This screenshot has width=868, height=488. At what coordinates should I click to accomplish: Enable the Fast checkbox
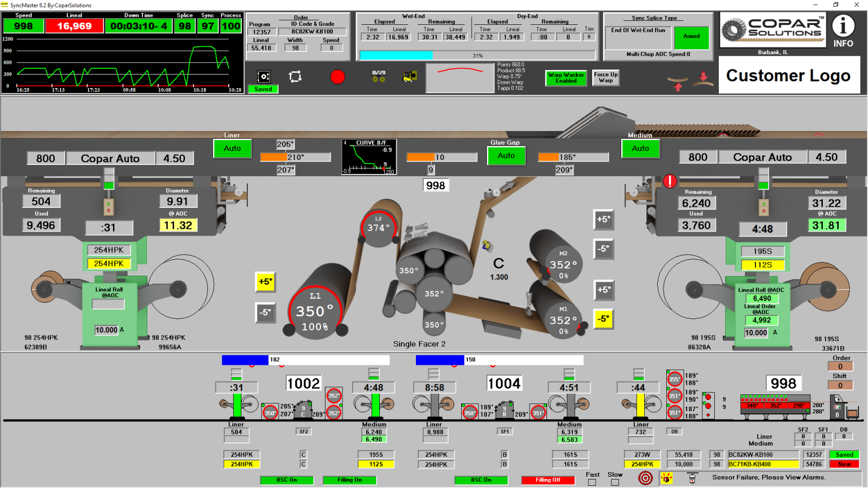pos(592,482)
